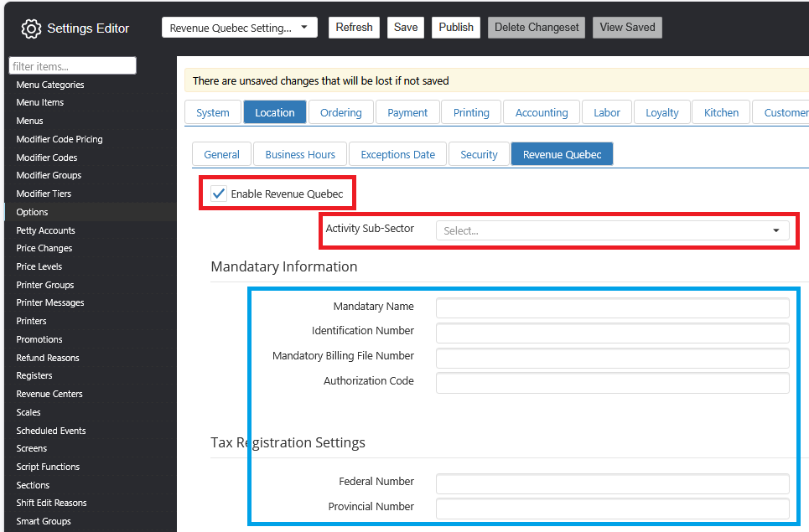This screenshot has height=532, width=809.
Task: Select Sections in the sidebar
Action: pos(33,485)
